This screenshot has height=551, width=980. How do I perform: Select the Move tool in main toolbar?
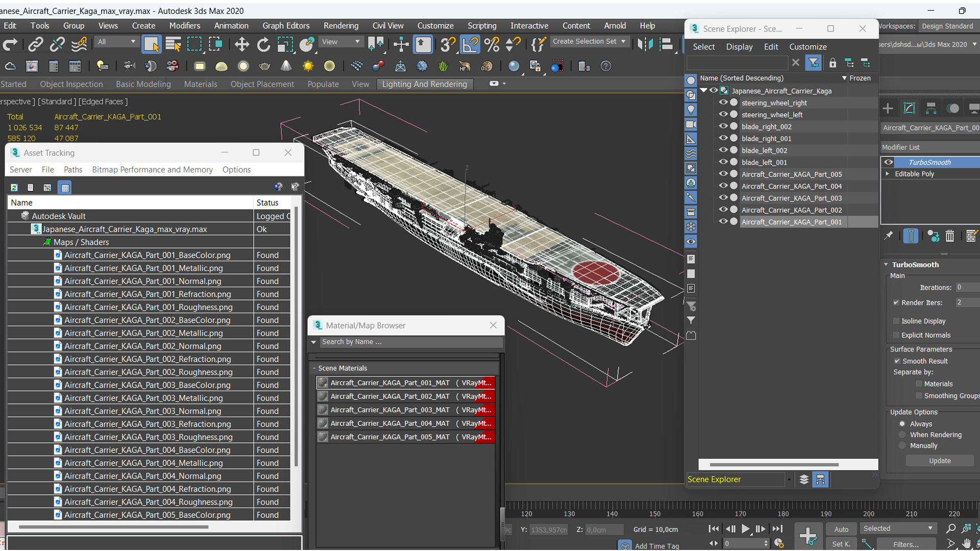(x=241, y=45)
